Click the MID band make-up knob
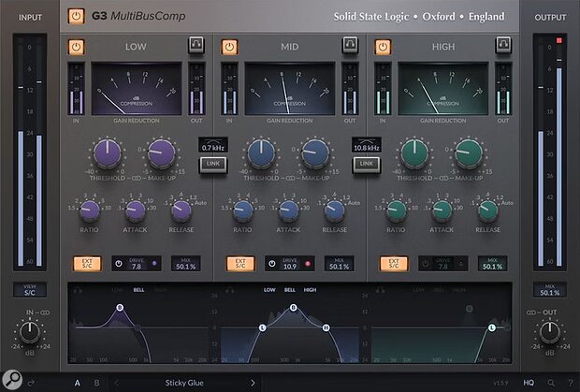Image resolution: width=580 pixels, height=392 pixels. tap(315, 153)
